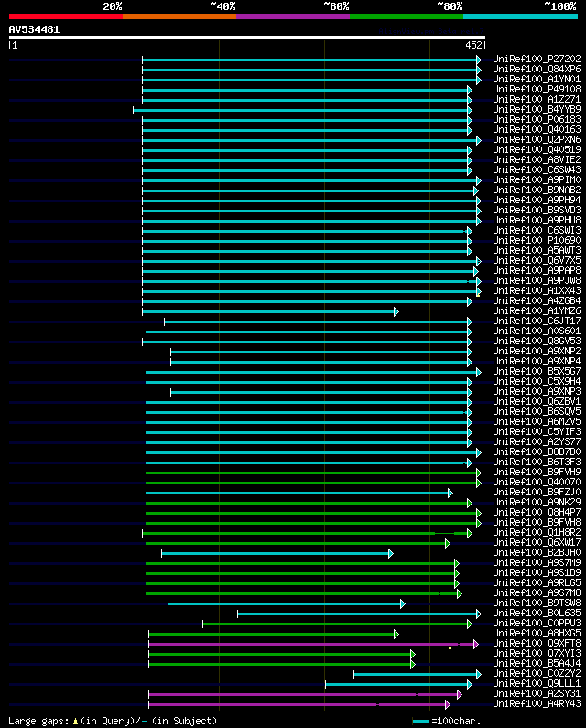Select the UniRef100_C0Z2Y2 label

537,674
